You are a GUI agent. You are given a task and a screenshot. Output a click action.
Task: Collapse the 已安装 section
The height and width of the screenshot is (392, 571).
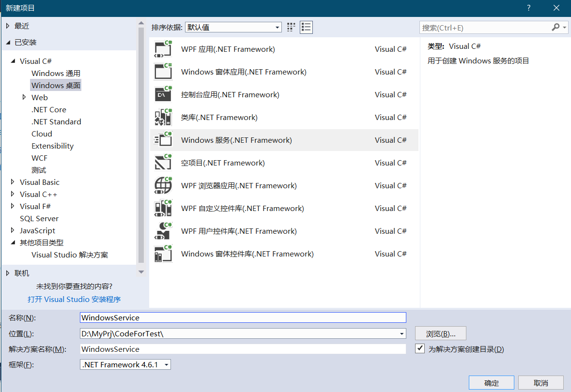click(8, 43)
